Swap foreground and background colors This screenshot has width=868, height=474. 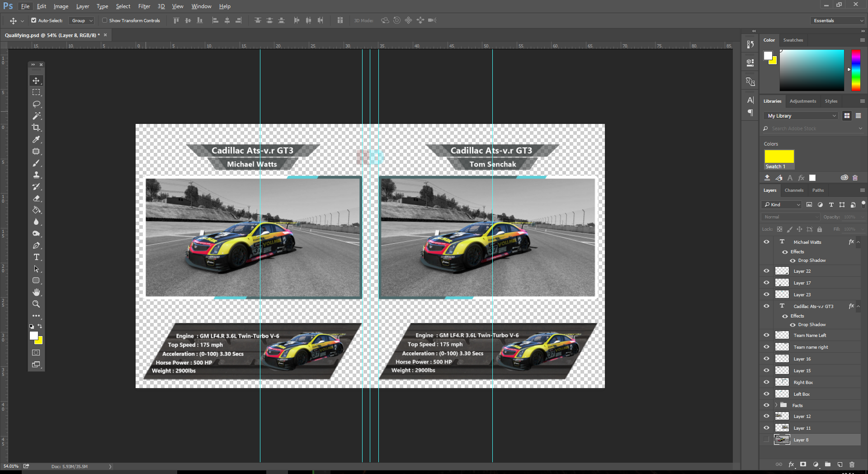[x=40, y=326]
